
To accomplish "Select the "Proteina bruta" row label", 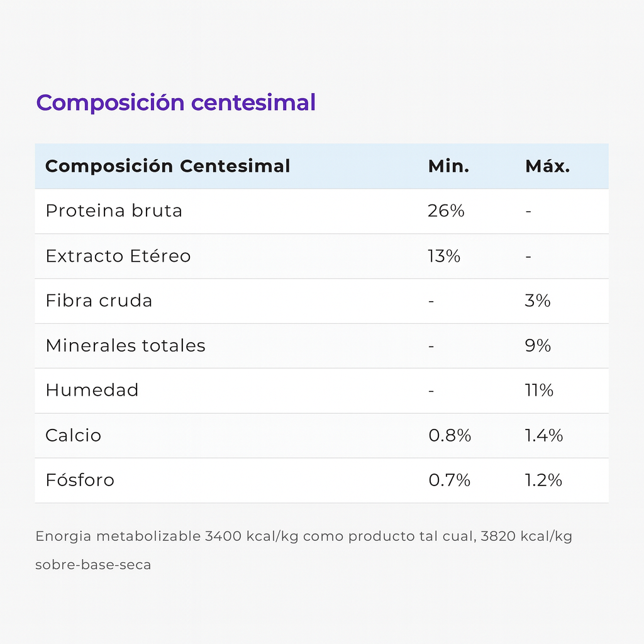I will click(114, 211).
